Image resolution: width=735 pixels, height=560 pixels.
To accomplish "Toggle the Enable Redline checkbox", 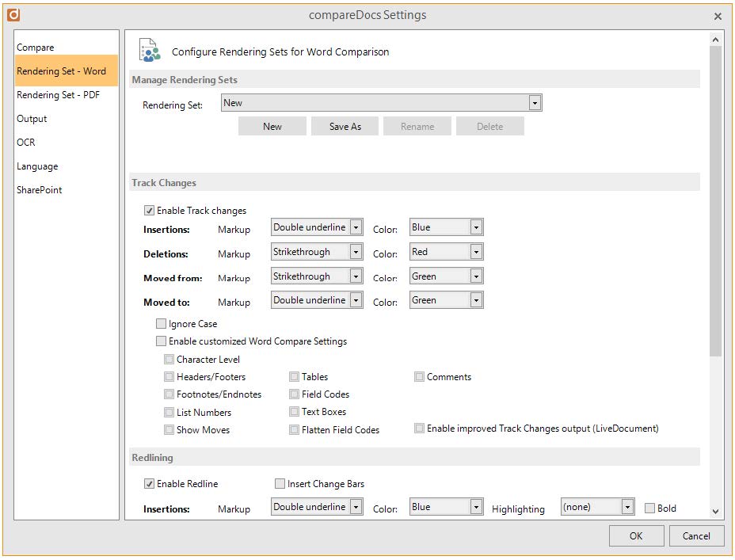I will tap(149, 484).
